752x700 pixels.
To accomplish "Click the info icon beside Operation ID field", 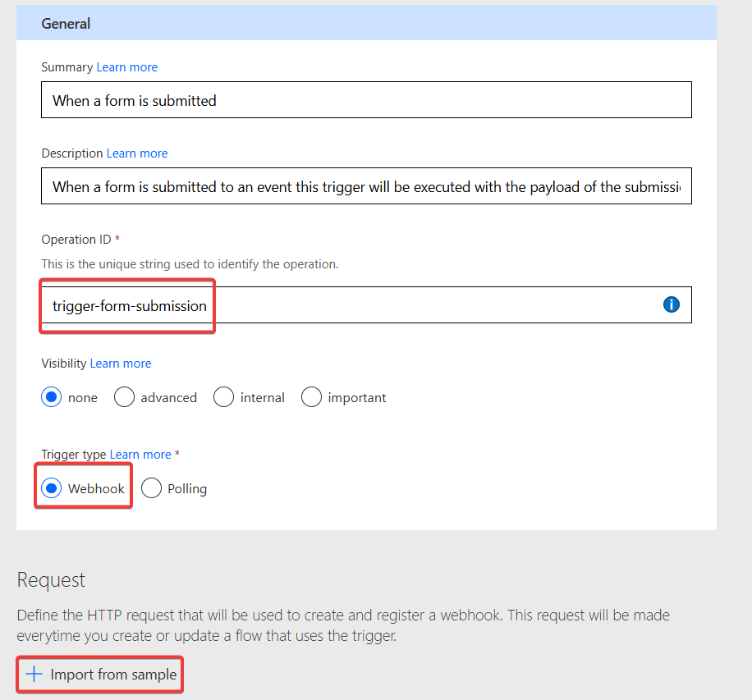I will click(x=672, y=304).
